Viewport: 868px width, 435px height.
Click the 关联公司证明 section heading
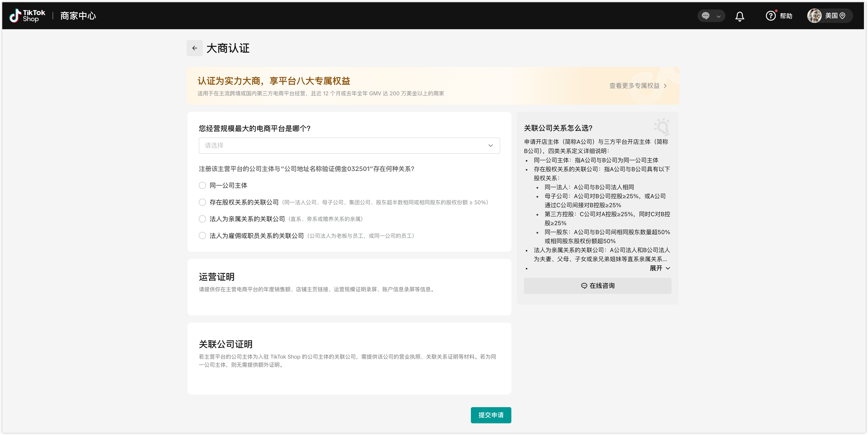point(225,344)
